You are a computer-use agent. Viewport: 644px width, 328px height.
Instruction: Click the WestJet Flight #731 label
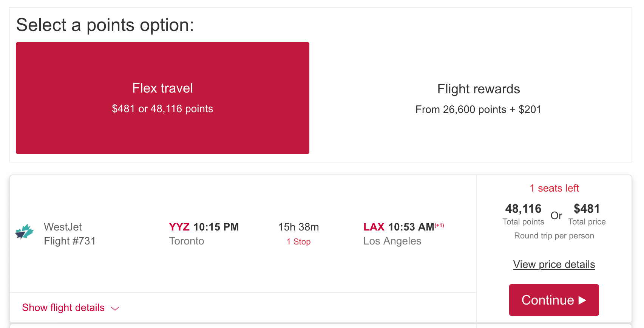[70, 234]
